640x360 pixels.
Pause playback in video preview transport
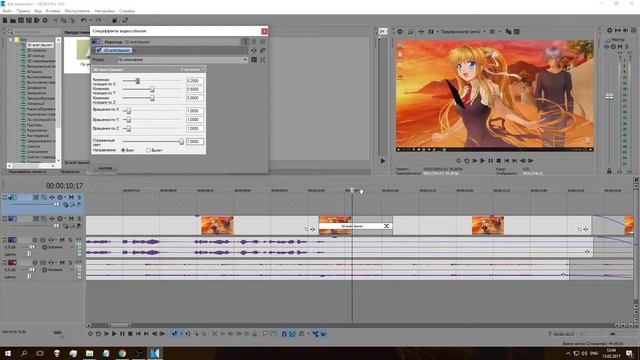(491, 161)
